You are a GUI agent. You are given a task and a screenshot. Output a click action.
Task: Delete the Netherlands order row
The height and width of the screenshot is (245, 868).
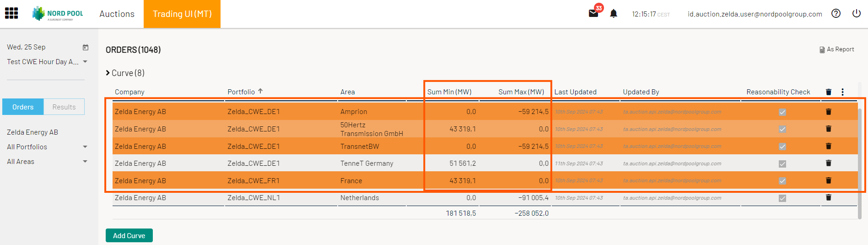click(x=828, y=197)
